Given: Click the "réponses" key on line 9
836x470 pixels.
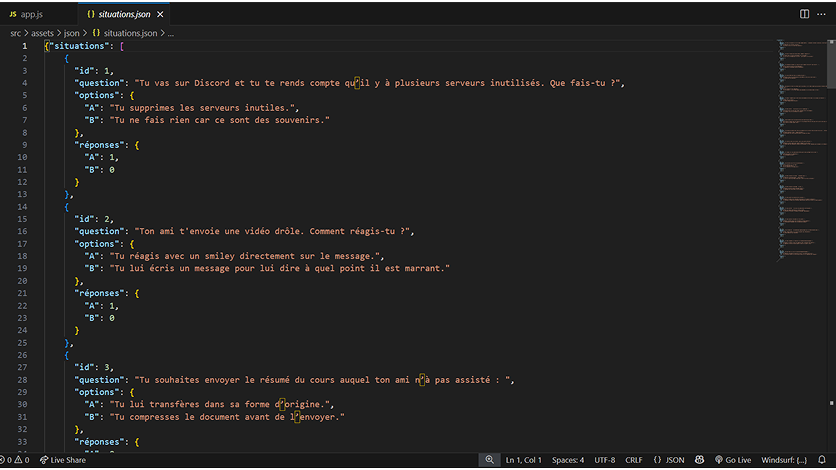Looking at the screenshot, I should pos(101,145).
